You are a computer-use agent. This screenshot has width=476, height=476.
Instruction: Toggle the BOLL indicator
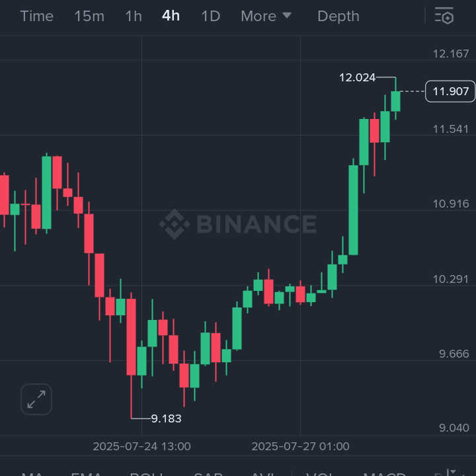(x=146, y=473)
